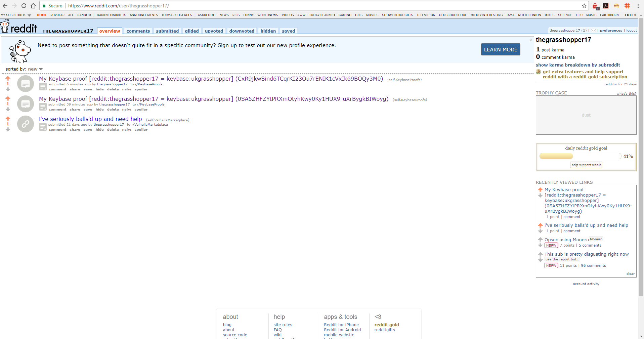644x339 pixels.
Task: Click the orange hash extension icon
Action: coord(627,6)
